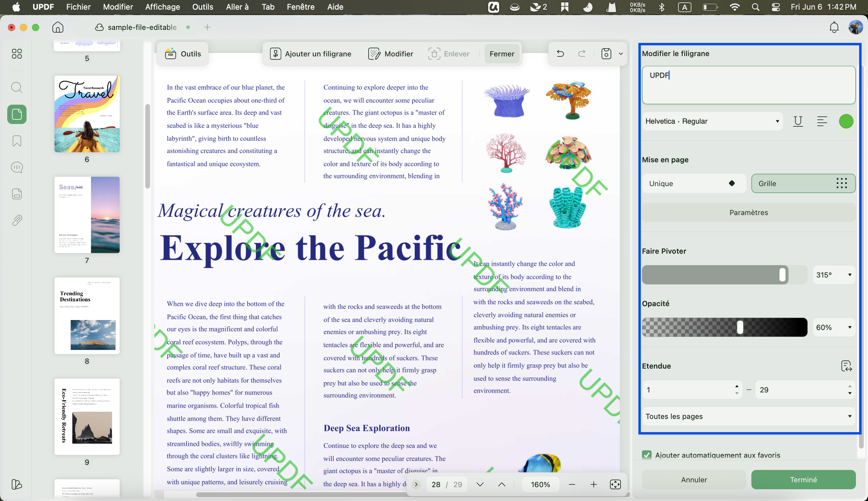This screenshot has height=501, width=868.
Task: Open the Fenêtre menu
Action: 301,7
